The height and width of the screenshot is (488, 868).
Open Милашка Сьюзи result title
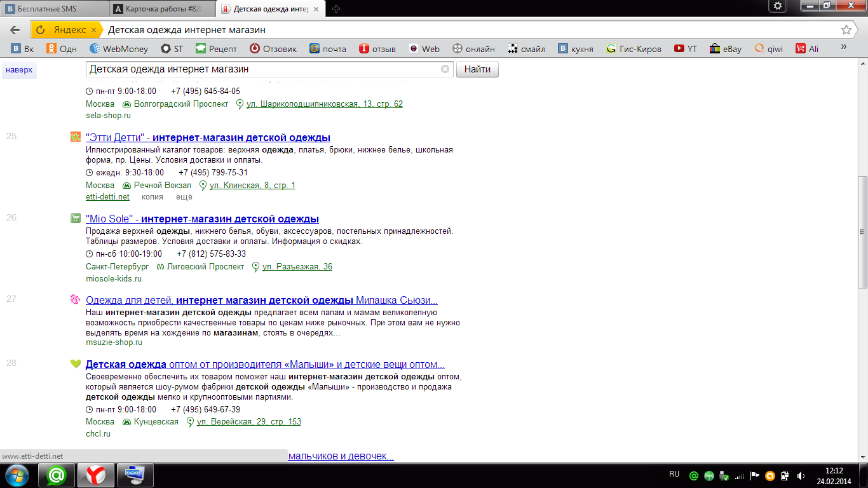click(262, 300)
